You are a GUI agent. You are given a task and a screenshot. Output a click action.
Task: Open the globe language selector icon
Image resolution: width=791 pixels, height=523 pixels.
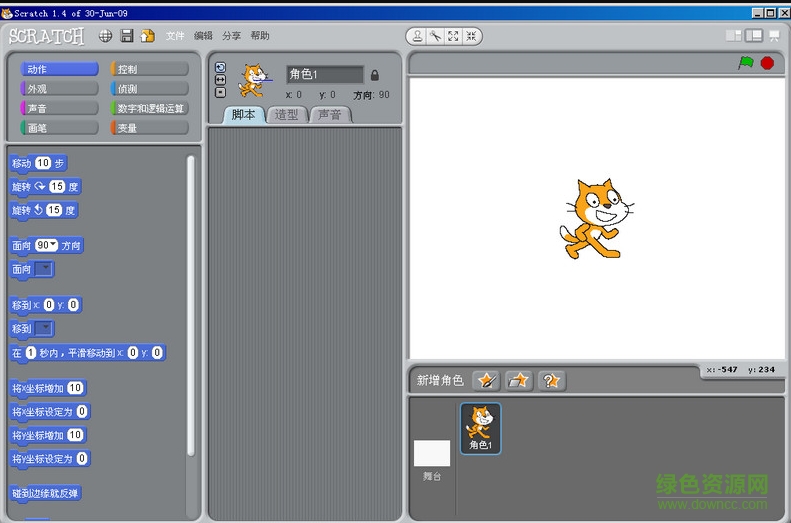(105, 36)
